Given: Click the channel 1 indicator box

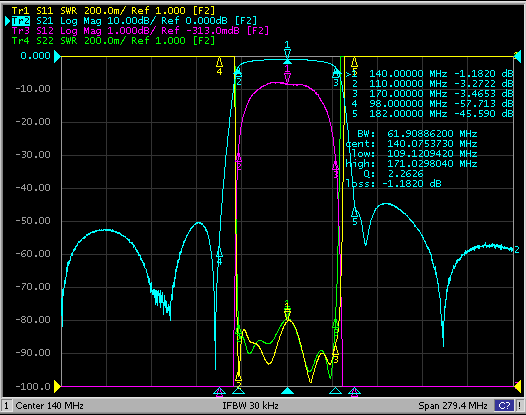Looking at the screenshot, I should (7, 405).
